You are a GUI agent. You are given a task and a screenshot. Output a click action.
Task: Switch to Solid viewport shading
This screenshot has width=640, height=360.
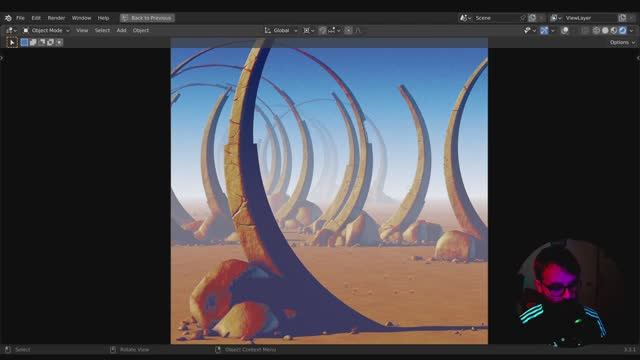[605, 30]
